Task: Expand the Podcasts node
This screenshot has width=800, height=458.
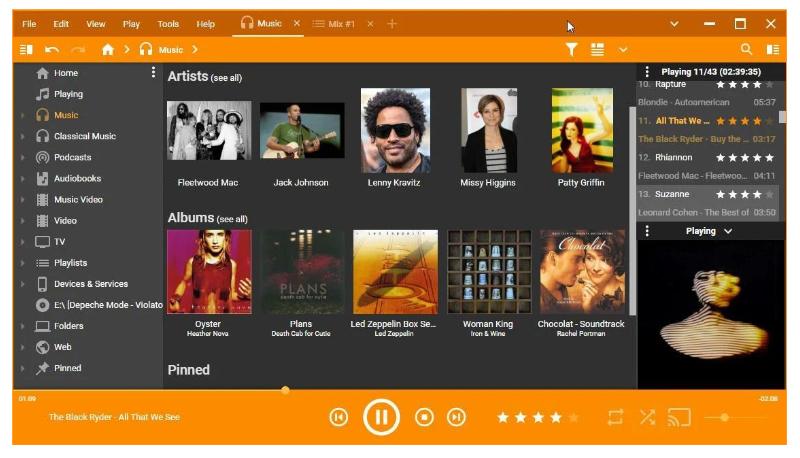Action: pyautogui.click(x=22, y=158)
